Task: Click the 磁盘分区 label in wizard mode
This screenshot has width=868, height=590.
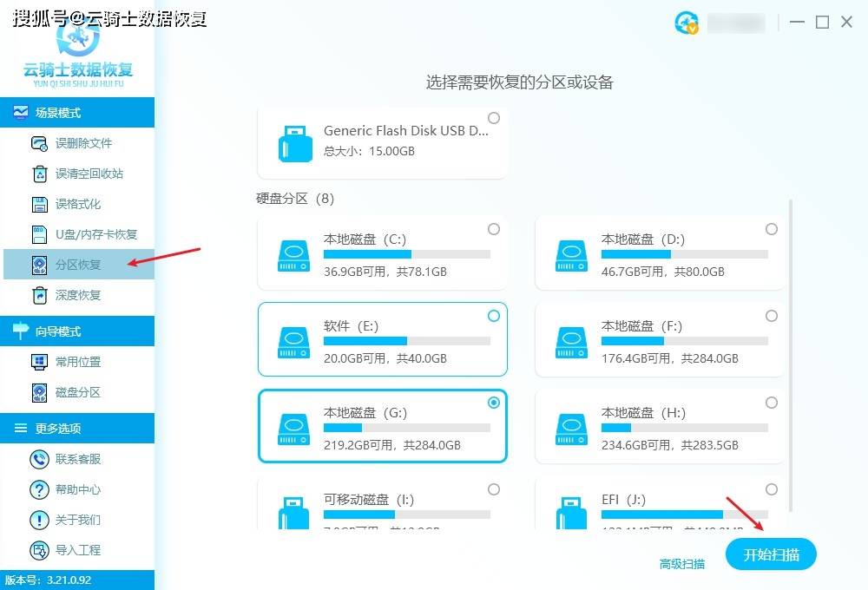Action: [78, 392]
